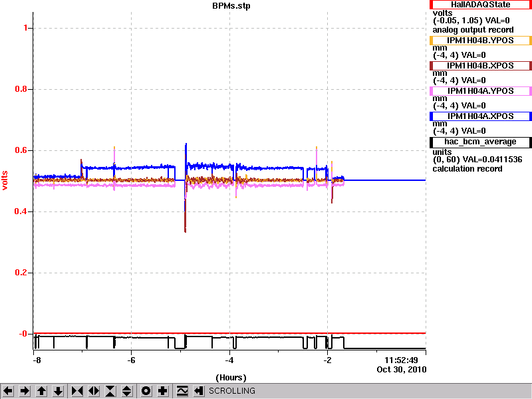Click x-axis tick label -4
Viewport: 532px width, 399px height.
click(x=229, y=360)
